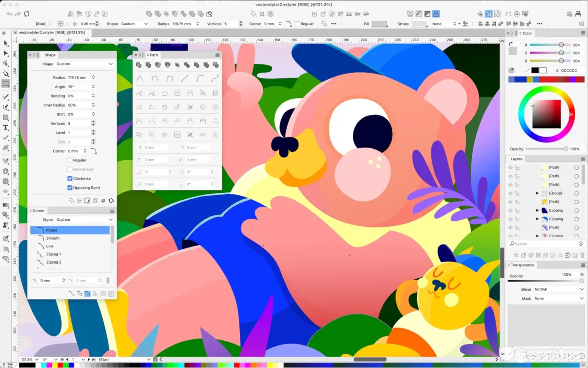Open the Color panel hamburger menu

tap(582, 33)
